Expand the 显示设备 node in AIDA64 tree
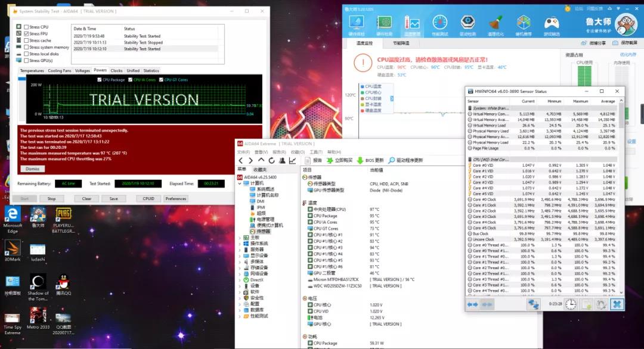The width and height of the screenshot is (644, 349). click(x=240, y=255)
